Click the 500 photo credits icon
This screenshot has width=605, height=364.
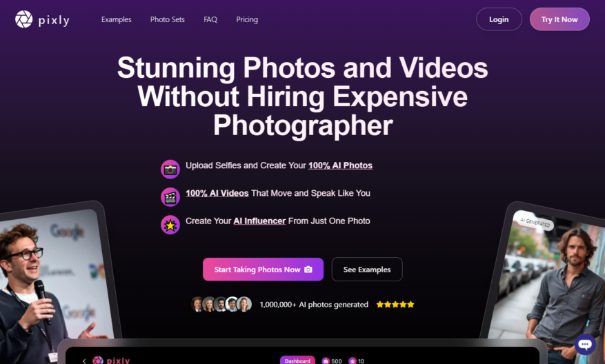(x=326, y=361)
